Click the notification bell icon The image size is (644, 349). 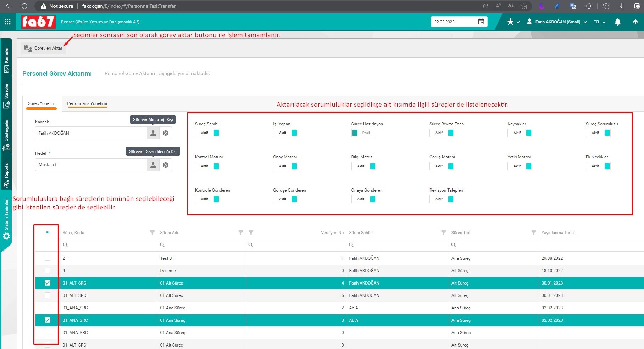coord(617,22)
